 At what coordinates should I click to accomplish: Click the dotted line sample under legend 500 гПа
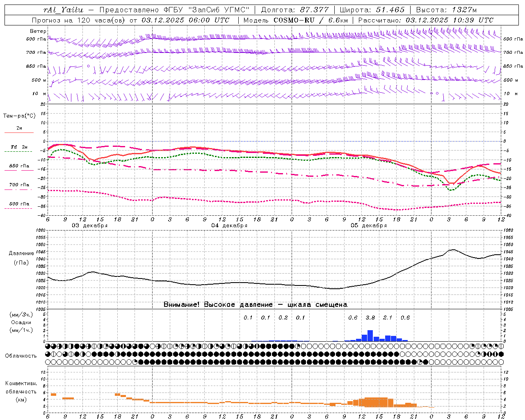click(x=19, y=208)
